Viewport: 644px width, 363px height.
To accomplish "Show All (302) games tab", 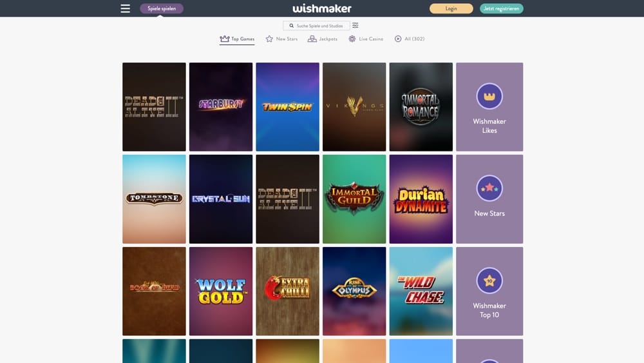I will 410,39.
